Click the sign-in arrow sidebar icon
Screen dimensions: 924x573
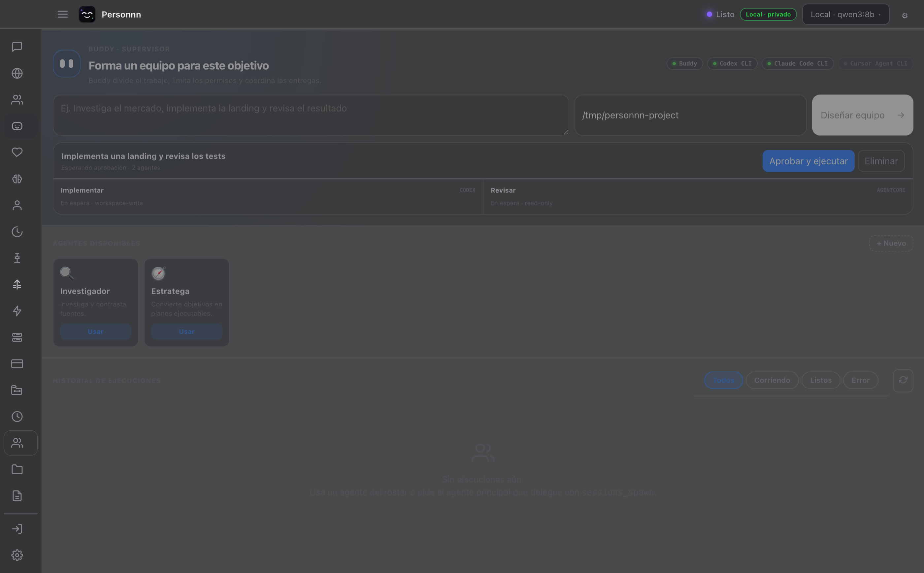[17, 529]
